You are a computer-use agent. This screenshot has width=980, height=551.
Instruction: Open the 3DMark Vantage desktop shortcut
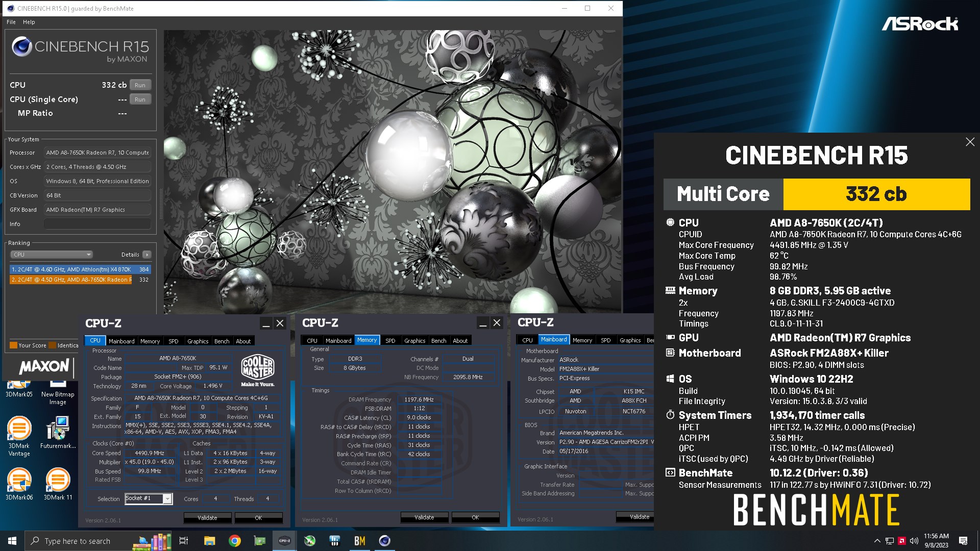pyautogui.click(x=19, y=436)
